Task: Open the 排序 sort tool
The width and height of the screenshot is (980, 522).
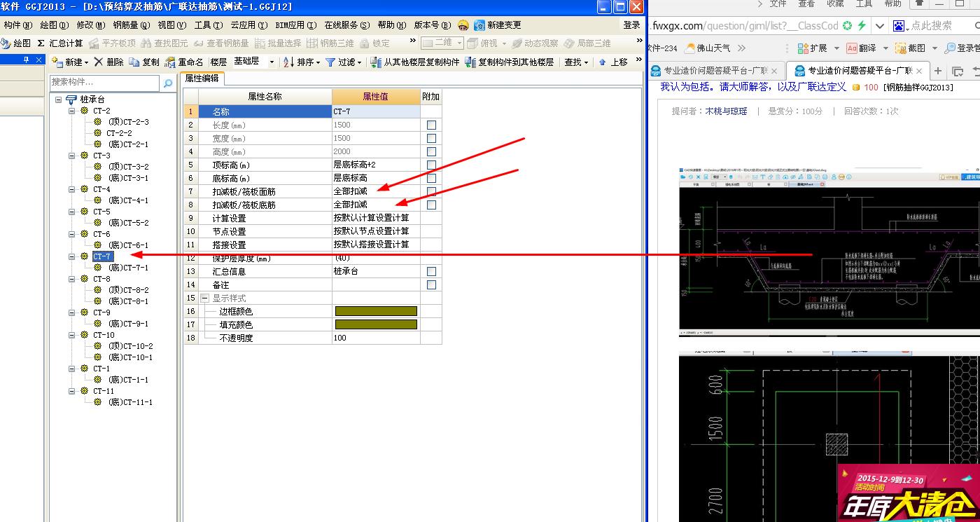Action: pos(302,62)
